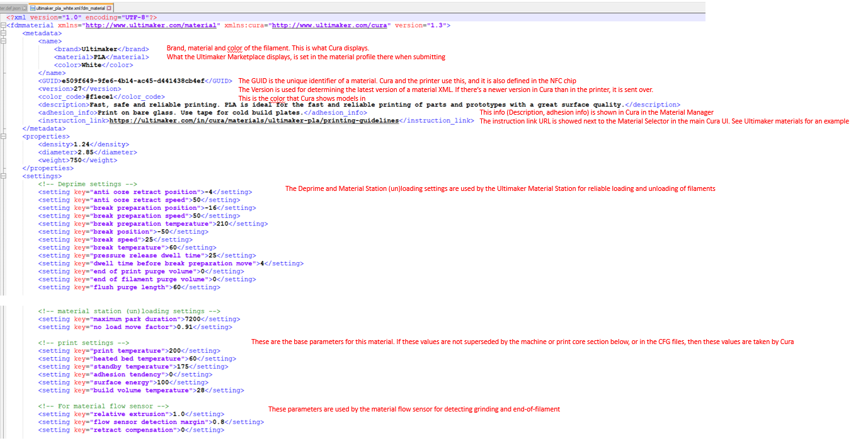Image resolution: width=868 pixels, height=443 pixels.
Task: Click the file icon on the active tab
Action: [x=33, y=8]
